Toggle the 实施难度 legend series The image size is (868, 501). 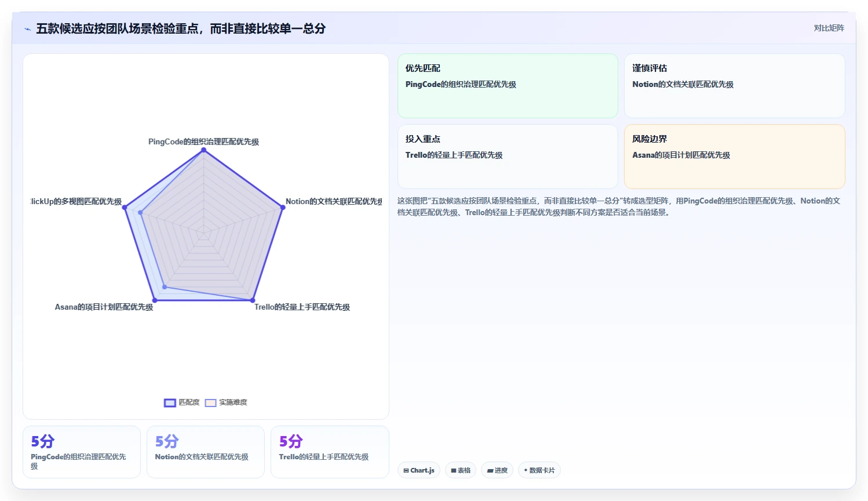(226, 402)
